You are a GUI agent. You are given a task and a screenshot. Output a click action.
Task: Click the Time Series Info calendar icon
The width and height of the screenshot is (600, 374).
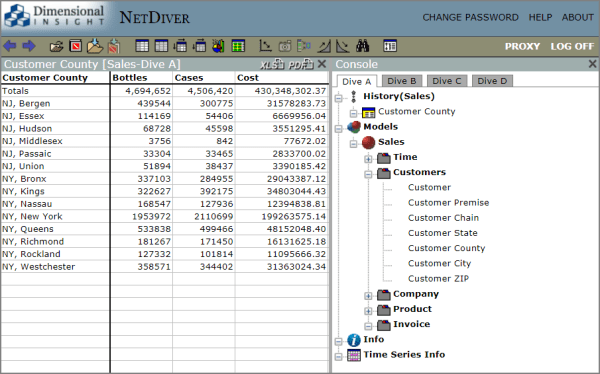click(x=354, y=355)
